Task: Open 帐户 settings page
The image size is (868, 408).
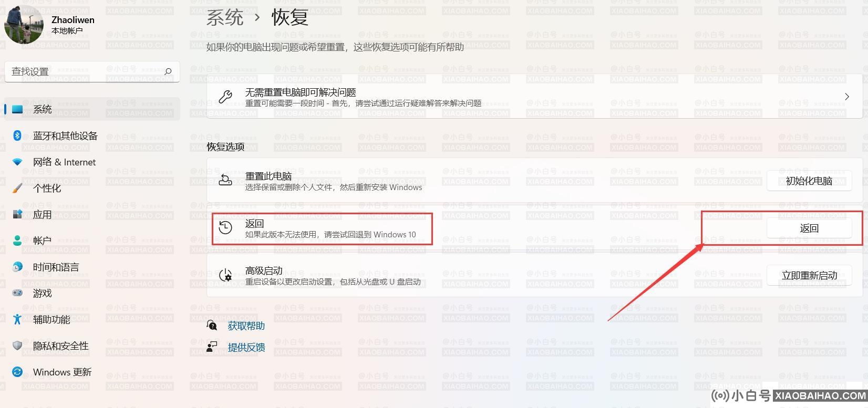Action: pos(42,240)
